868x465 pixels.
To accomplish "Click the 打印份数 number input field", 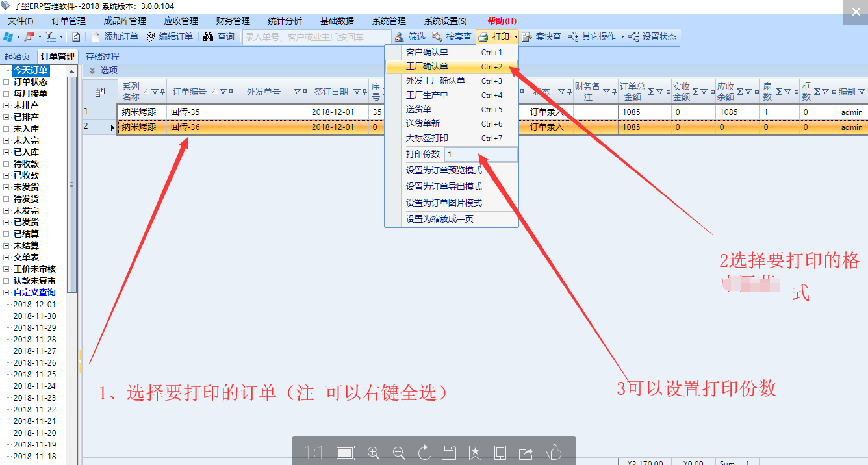I will [x=481, y=155].
